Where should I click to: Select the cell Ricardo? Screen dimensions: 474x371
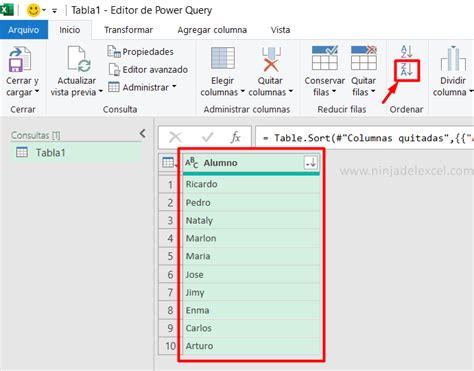[x=251, y=184]
